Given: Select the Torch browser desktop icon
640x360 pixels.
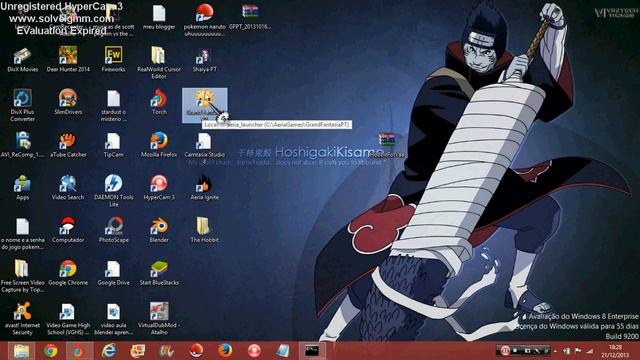Looking at the screenshot, I should point(159,102).
